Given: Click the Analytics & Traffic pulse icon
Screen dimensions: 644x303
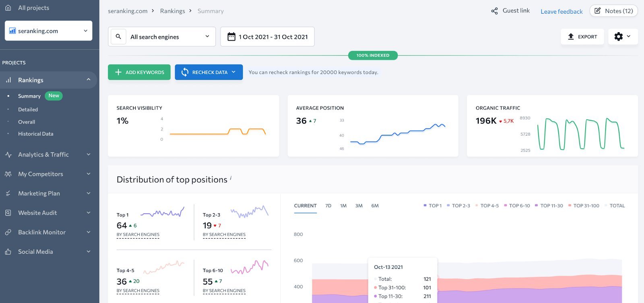Looking at the screenshot, I should click(8, 155).
